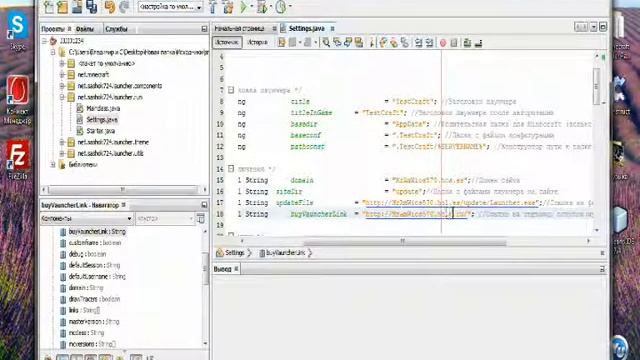Click Settings in the breadcrumb bar
640x360 pixels.
pyautogui.click(x=235, y=253)
